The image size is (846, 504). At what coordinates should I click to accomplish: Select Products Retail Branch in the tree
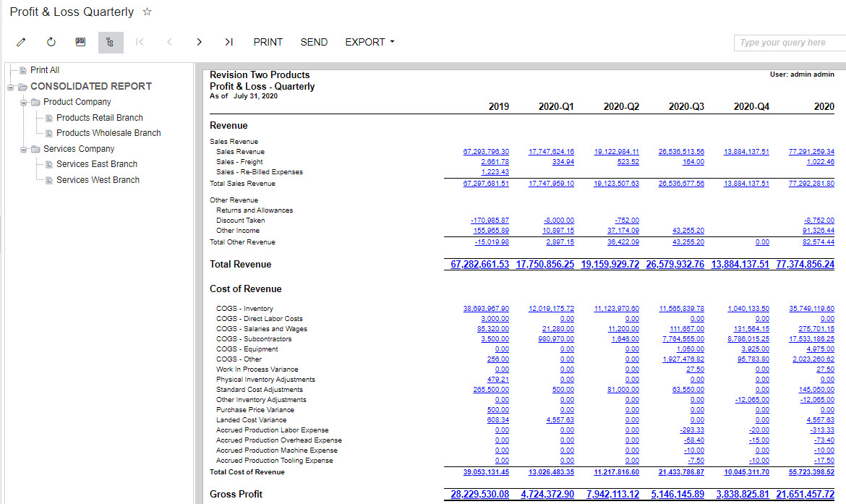(99, 118)
